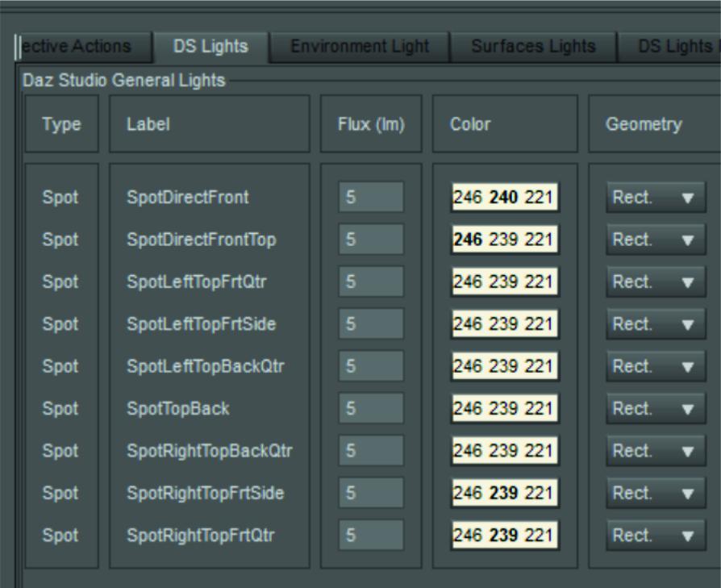
Task: Switch to the Environment Light tab
Action: [360, 47]
